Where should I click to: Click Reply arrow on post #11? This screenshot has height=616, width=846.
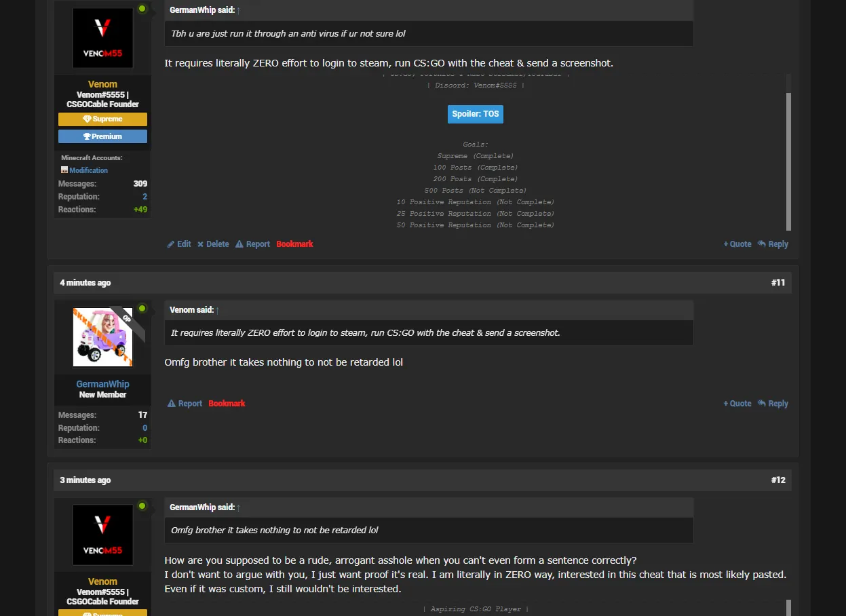point(773,404)
